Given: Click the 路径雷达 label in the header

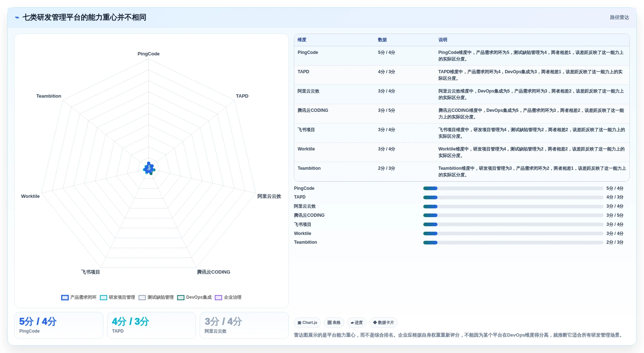Looking at the screenshot, I should (x=619, y=17).
